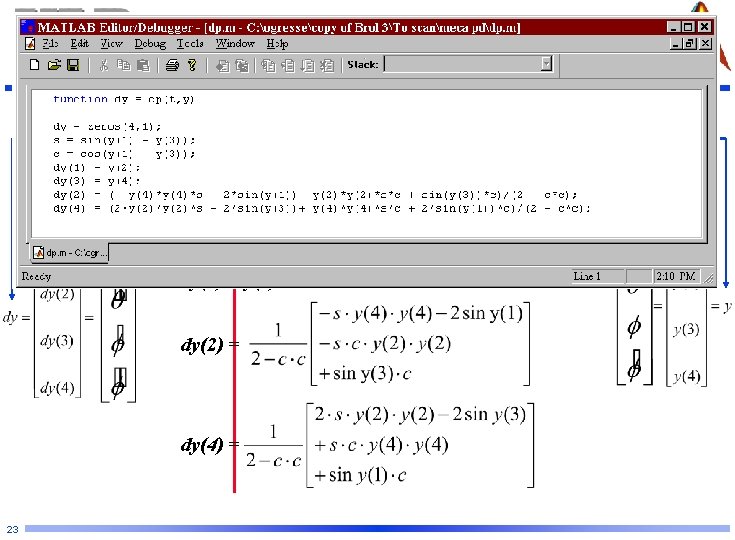
Task: Click the 'dy(1) = y(2);' code line
Action: point(96,167)
